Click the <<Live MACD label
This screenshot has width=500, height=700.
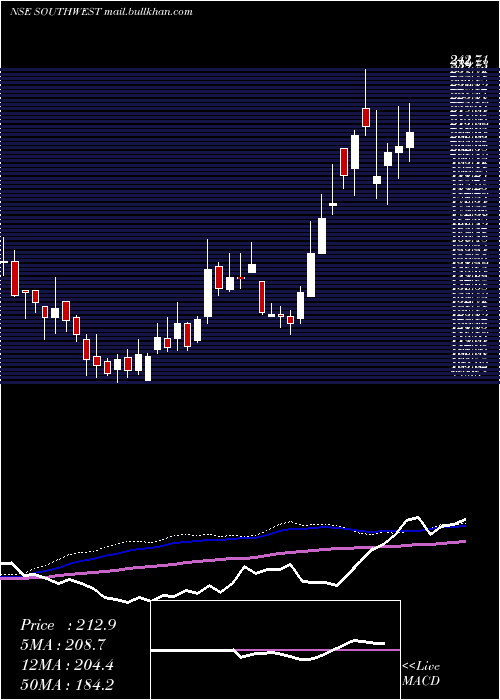pyautogui.click(x=421, y=673)
